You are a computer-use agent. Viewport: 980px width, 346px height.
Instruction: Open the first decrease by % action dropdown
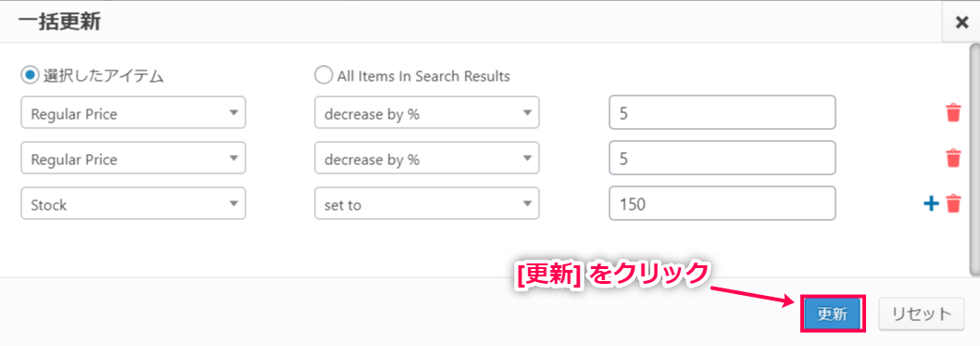tap(426, 113)
